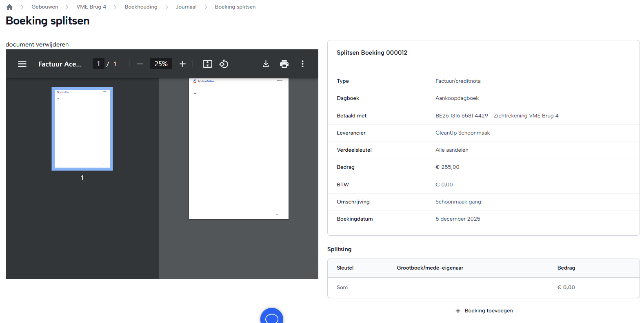Viewport: 644px width, 323px height.
Task: Toggle the PDF sidebar hamburger menu
Action: click(22, 64)
